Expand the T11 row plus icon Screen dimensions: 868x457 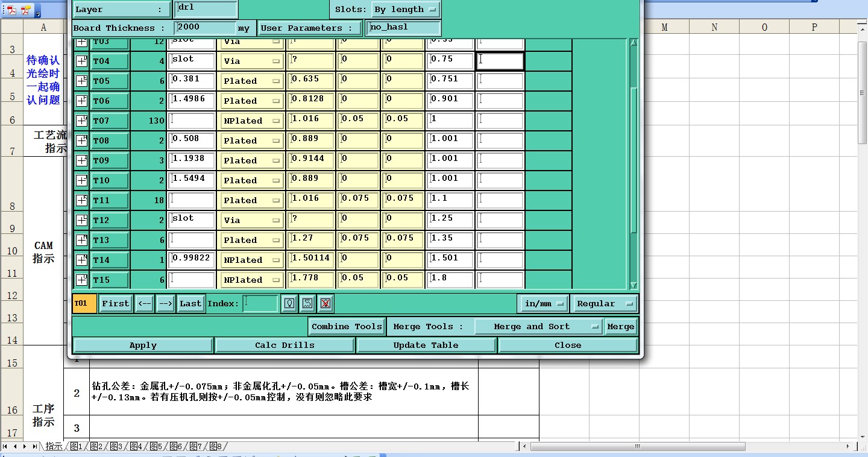pyautogui.click(x=81, y=200)
